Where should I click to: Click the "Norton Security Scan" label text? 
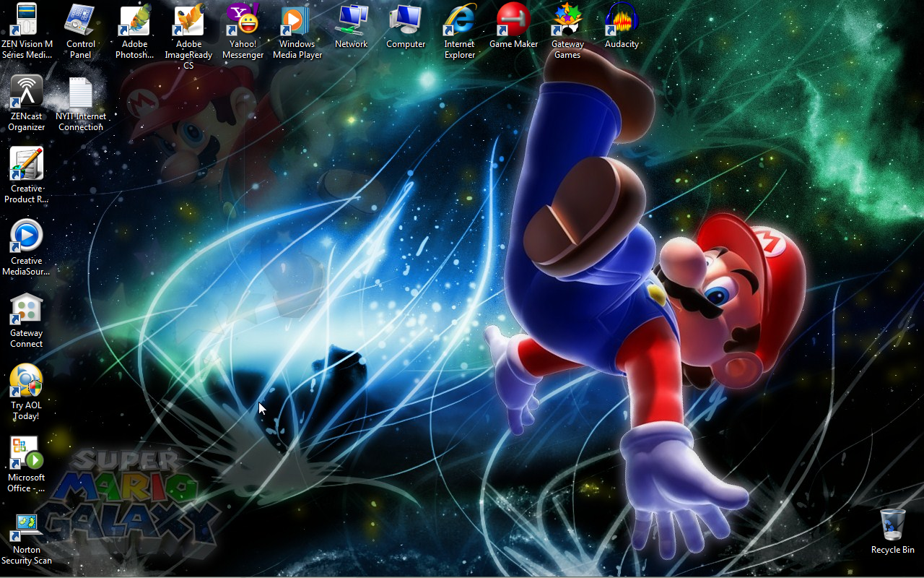[x=27, y=555]
